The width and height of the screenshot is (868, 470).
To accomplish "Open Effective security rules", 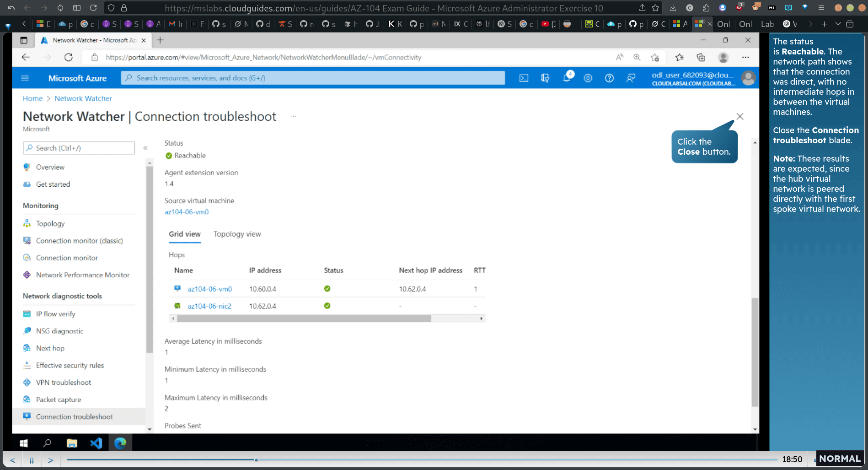I will coord(70,366).
